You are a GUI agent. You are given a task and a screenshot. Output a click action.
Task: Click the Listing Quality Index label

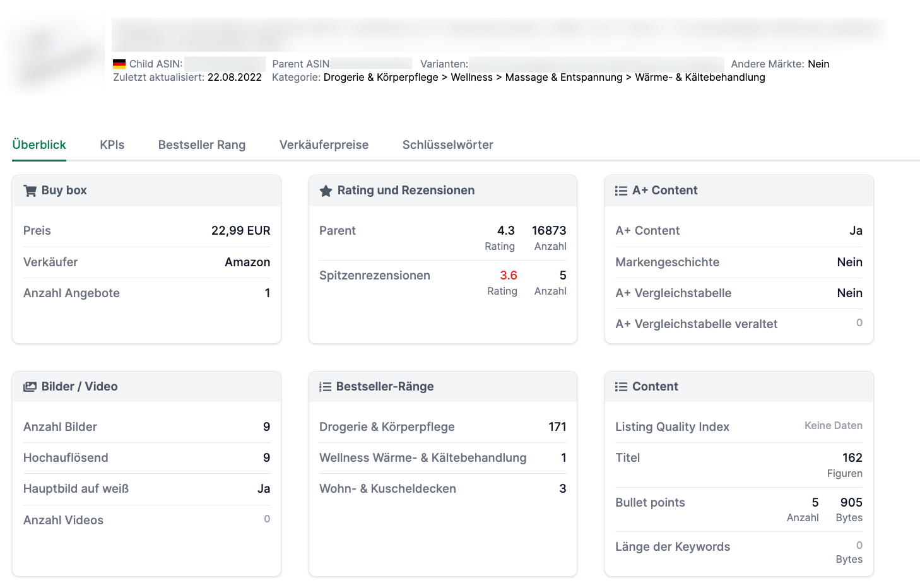tap(673, 427)
